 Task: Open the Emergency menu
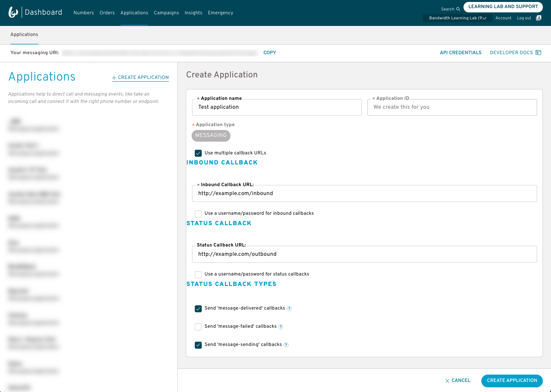pyautogui.click(x=221, y=13)
